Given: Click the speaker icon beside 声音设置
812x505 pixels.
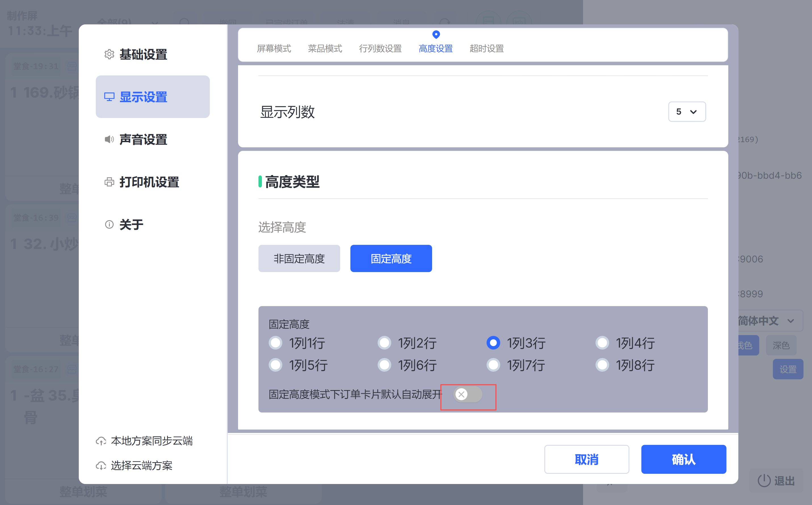Looking at the screenshot, I should (x=109, y=139).
